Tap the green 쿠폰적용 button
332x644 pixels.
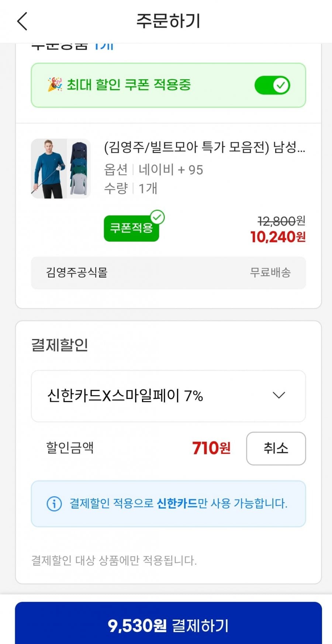(131, 228)
